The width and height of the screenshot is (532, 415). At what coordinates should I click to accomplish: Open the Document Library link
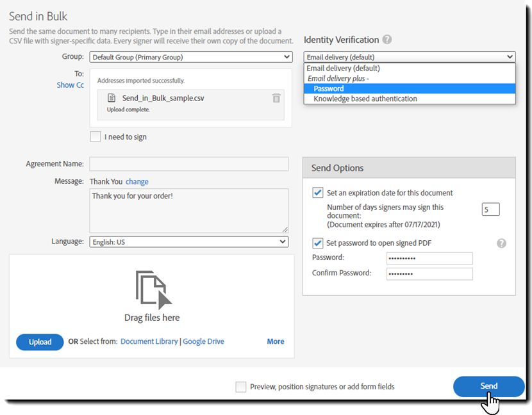coord(149,341)
